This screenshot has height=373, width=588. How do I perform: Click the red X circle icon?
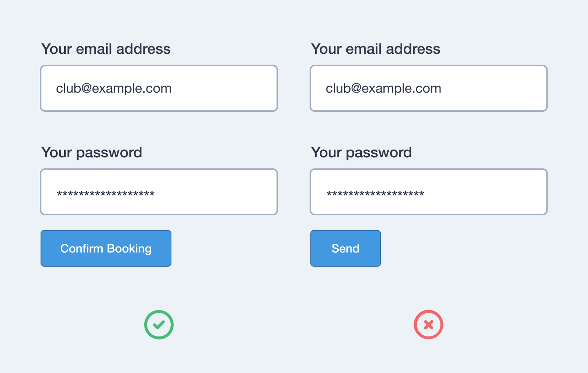[428, 324]
